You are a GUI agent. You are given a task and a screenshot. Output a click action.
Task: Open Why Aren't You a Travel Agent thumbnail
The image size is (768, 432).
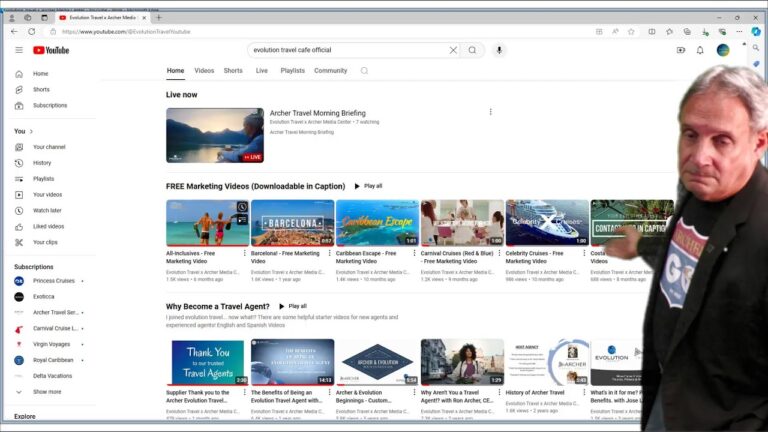point(462,362)
